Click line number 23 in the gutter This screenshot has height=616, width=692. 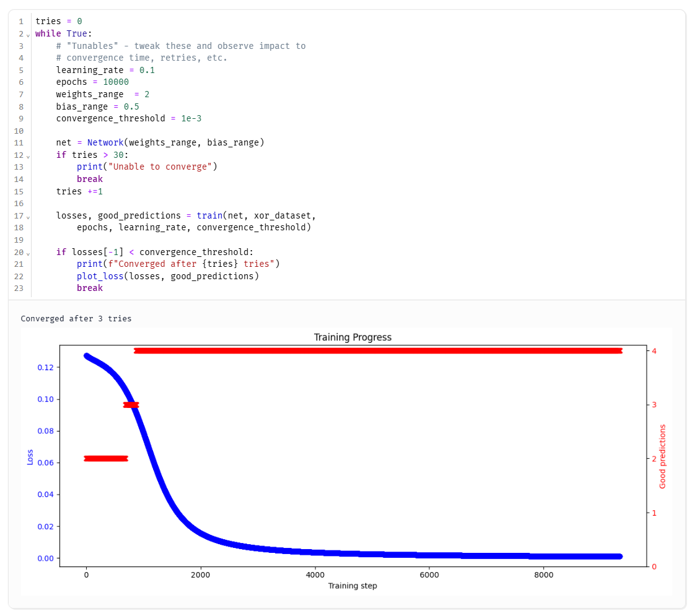[19, 288]
